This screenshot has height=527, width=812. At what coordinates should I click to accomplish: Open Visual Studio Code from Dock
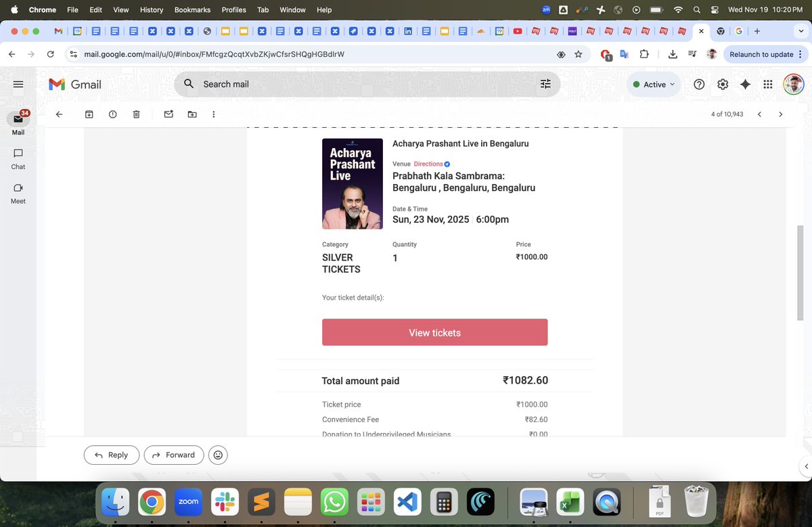[x=407, y=503]
